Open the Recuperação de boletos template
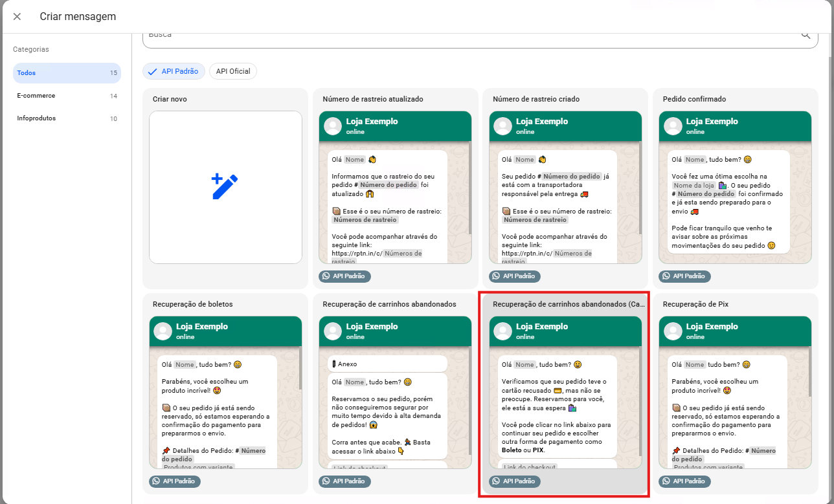The image size is (834, 504). tap(225, 395)
